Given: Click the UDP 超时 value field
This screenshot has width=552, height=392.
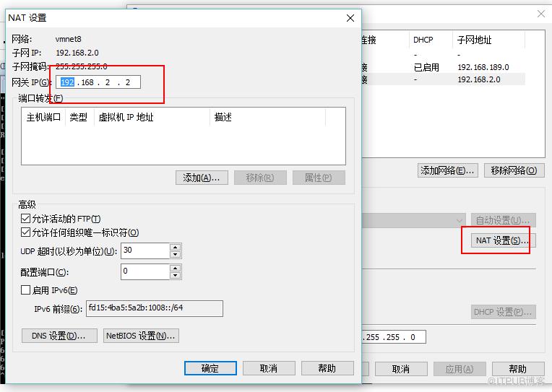Looking at the screenshot, I should pos(145,251).
